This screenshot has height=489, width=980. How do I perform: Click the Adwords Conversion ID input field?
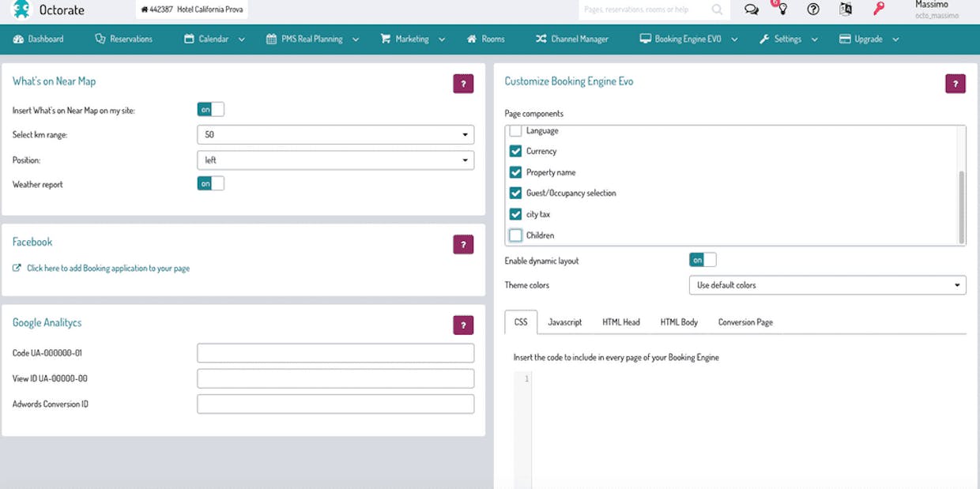coord(336,404)
